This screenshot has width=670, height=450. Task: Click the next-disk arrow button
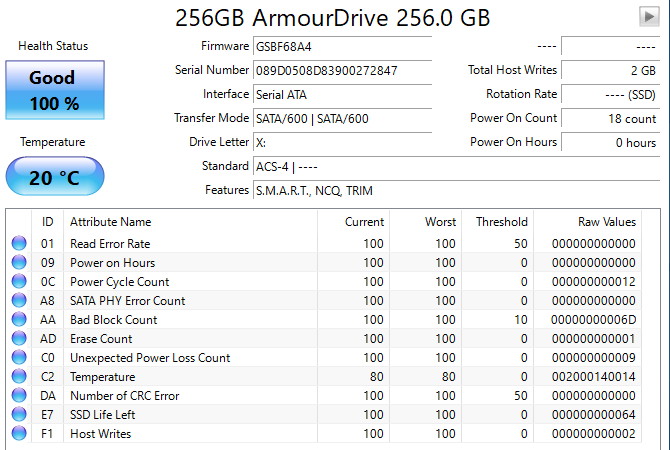(649, 17)
